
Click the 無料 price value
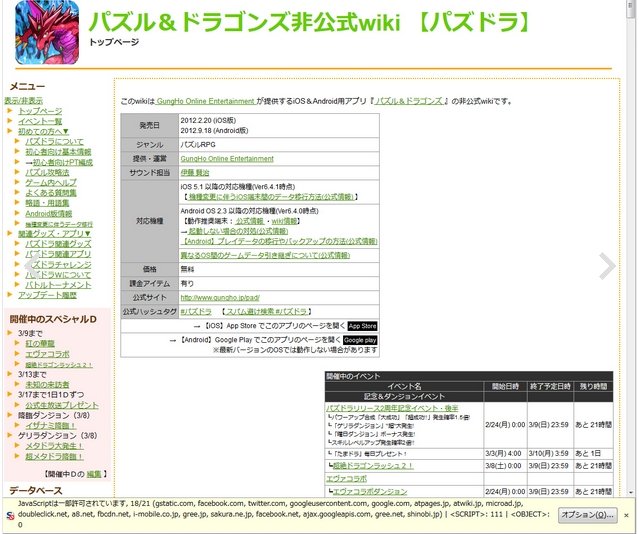pyautogui.click(x=187, y=269)
